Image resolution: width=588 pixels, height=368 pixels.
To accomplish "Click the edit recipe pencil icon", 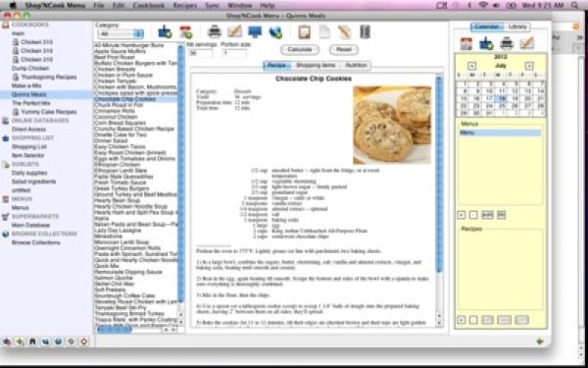I will tap(235, 31).
